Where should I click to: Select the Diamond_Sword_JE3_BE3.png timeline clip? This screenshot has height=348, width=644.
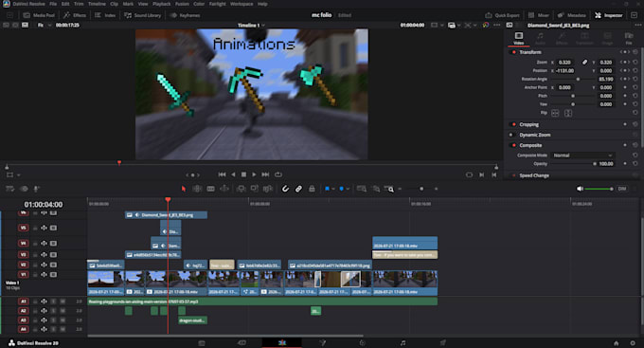coord(166,214)
